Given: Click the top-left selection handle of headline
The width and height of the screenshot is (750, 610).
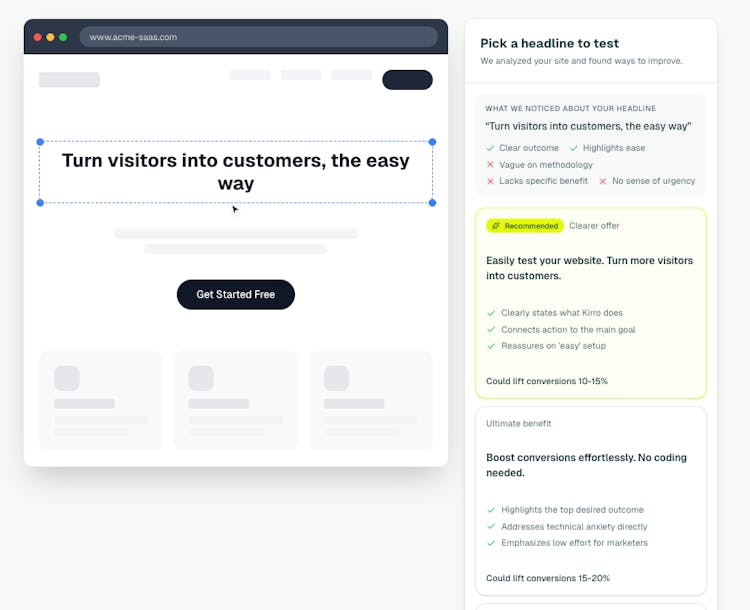Looking at the screenshot, I should 40,142.
